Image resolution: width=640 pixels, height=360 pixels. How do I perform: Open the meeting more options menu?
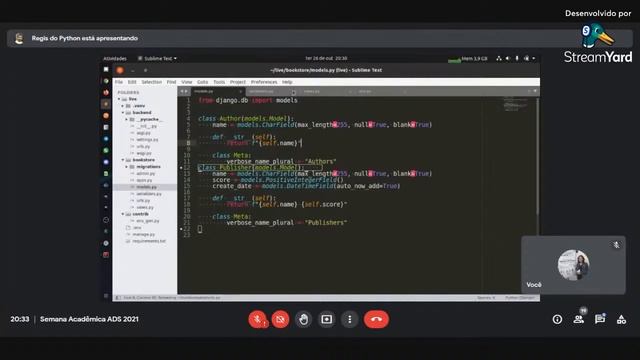pos(350,319)
